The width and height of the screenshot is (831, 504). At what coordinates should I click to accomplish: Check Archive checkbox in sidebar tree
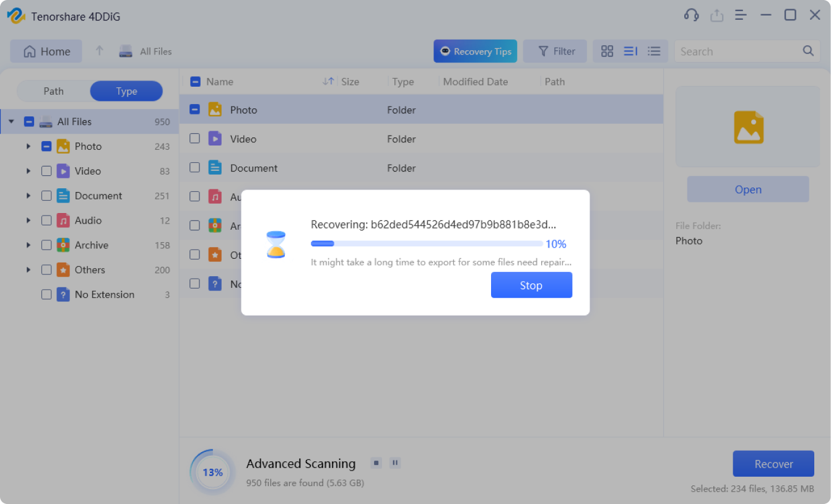point(46,245)
